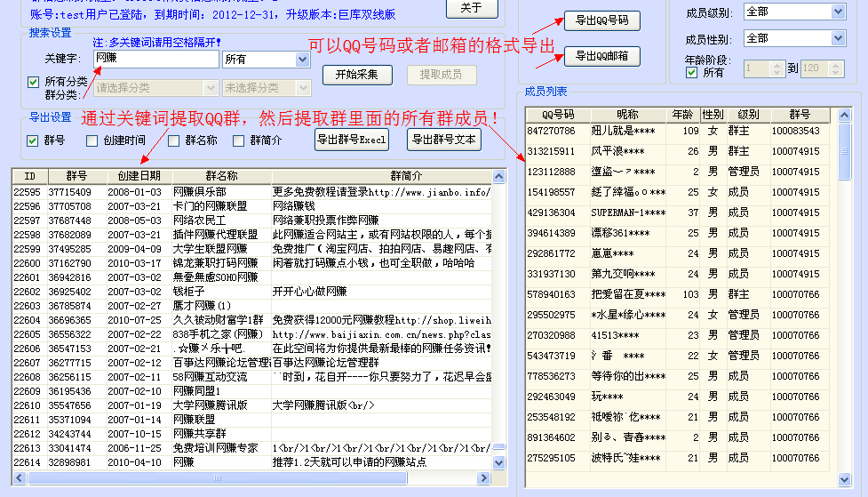Open the 成员性别 dropdown

click(x=794, y=38)
